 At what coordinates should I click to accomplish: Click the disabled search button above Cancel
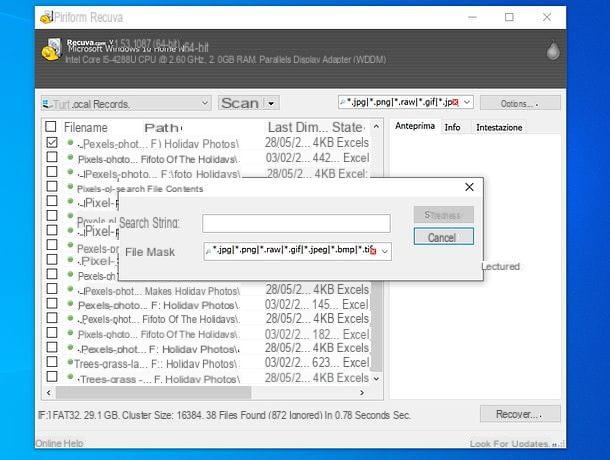point(444,215)
